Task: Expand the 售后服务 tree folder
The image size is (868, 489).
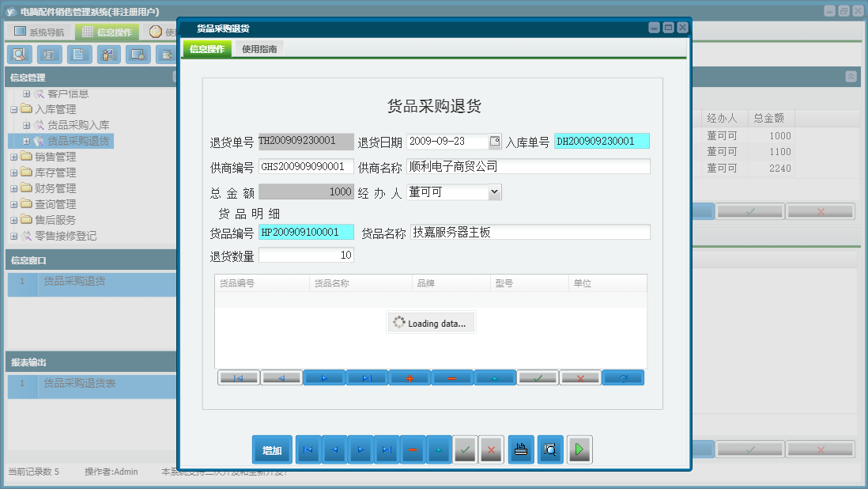Action: coord(14,221)
